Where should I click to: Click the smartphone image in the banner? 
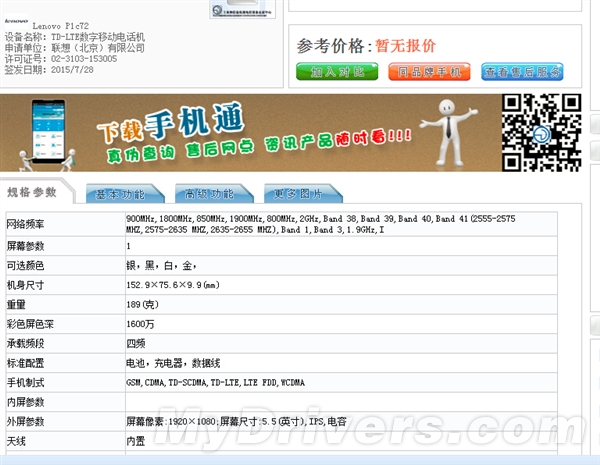48,131
